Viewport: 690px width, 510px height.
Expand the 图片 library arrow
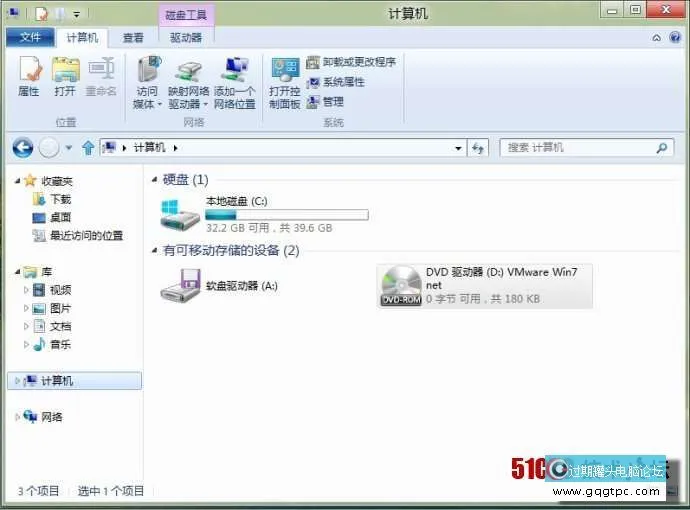pyautogui.click(x=26, y=308)
